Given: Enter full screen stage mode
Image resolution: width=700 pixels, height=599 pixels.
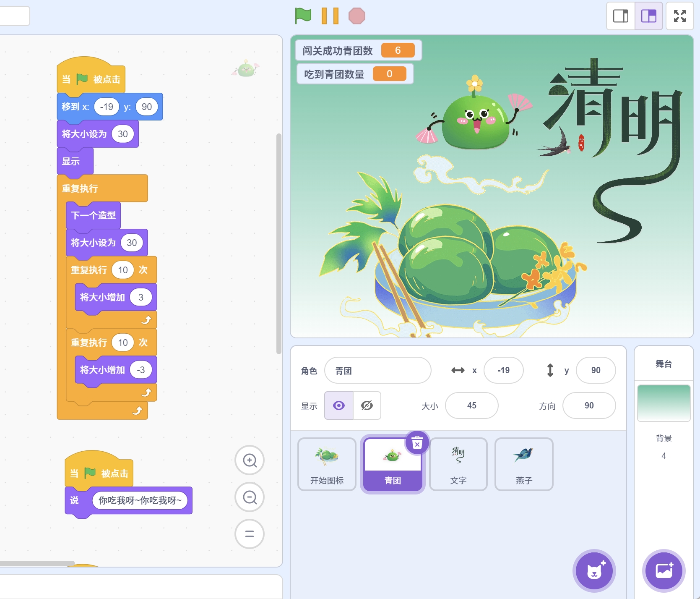Looking at the screenshot, I should point(679,16).
